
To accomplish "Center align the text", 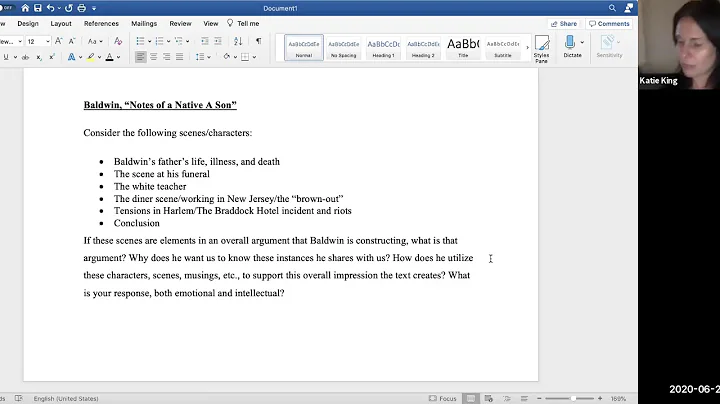I will [153, 57].
